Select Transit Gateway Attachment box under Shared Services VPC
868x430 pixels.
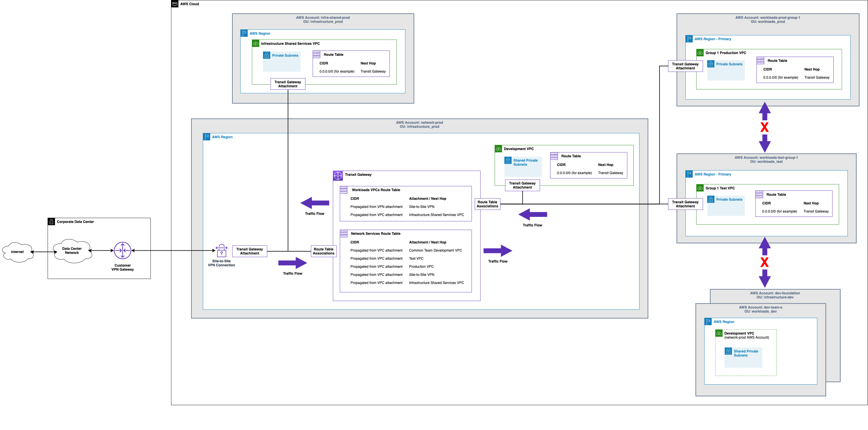click(288, 84)
